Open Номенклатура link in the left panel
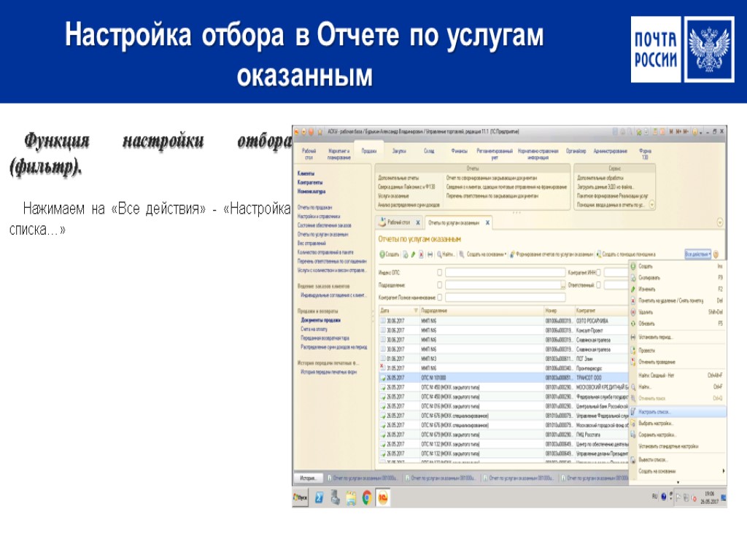The width and height of the screenshot is (747, 560). tap(311, 192)
